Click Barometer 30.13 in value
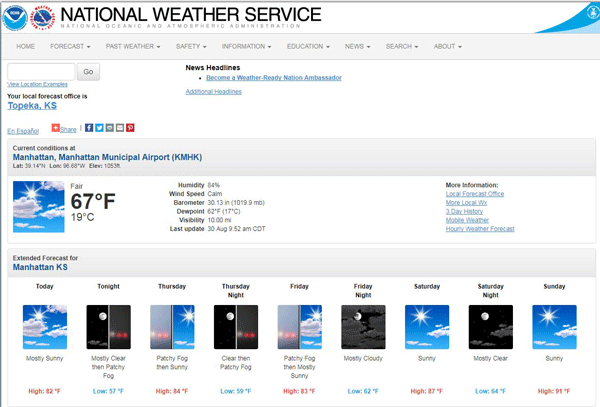Viewport: 600px width, 407px height. point(236,203)
